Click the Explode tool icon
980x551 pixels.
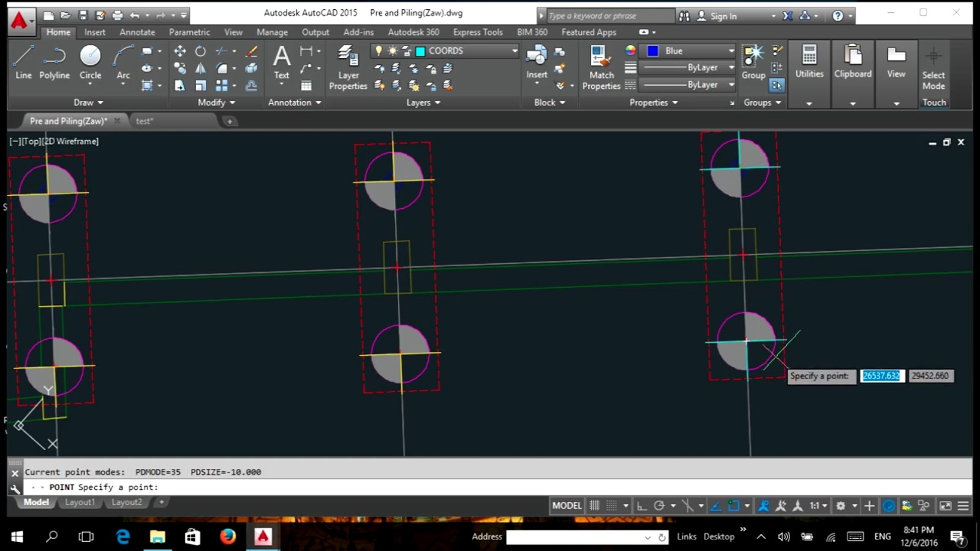[x=251, y=69]
